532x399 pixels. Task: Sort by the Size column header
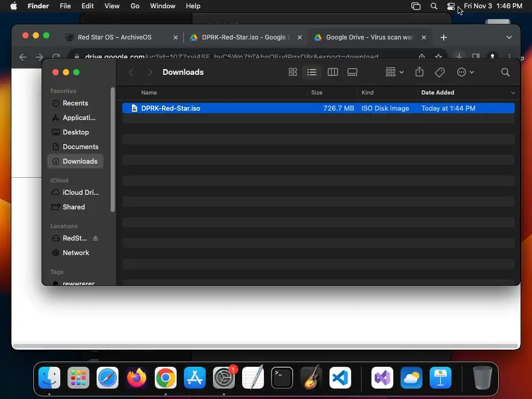(316, 92)
